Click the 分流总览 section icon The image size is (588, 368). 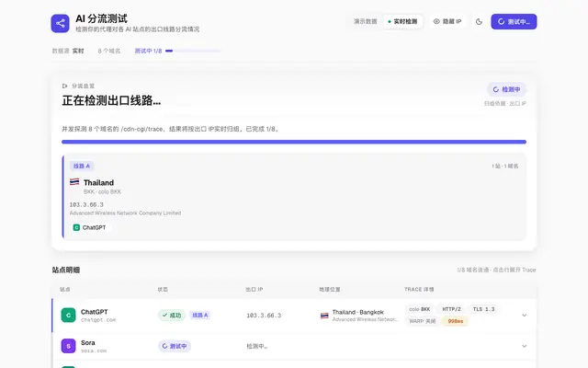point(65,86)
